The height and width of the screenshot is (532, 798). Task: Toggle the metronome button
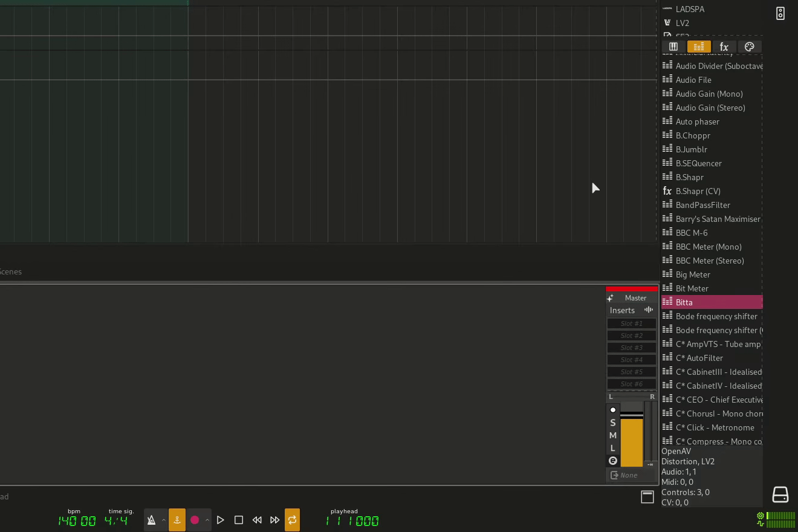click(151, 520)
